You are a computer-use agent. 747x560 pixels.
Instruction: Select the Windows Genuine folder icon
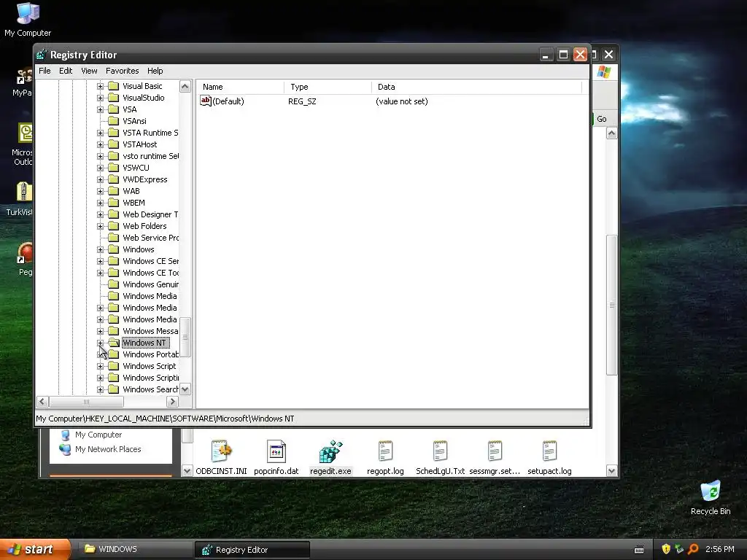pyautogui.click(x=113, y=284)
